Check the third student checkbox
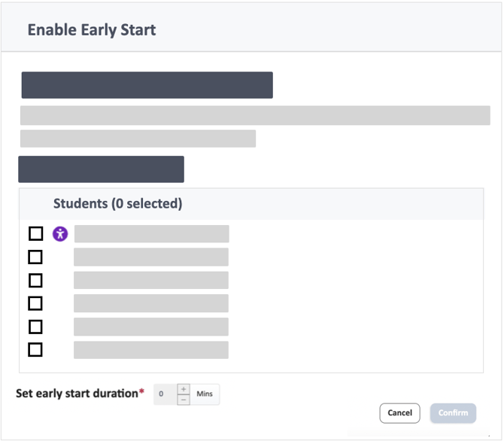504x441 pixels. pyautogui.click(x=35, y=281)
